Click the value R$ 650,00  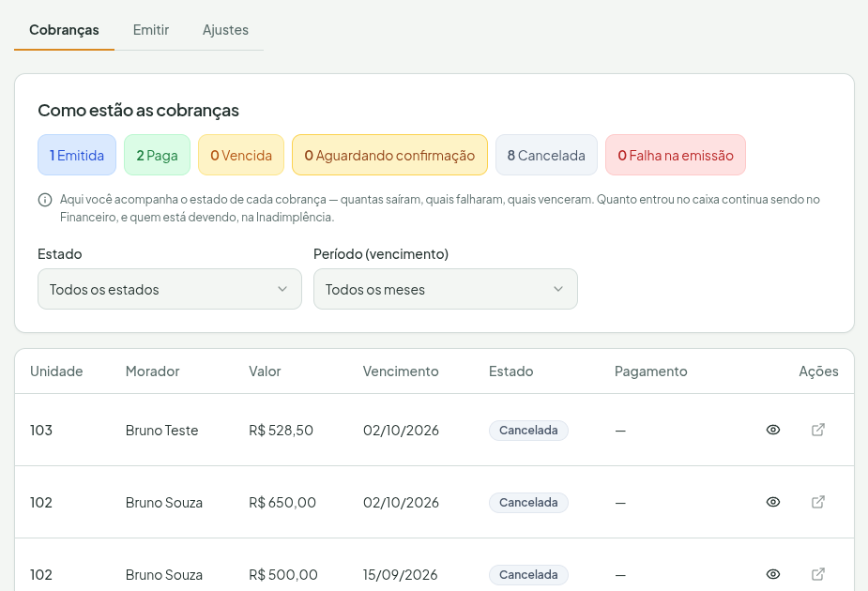[282, 503]
